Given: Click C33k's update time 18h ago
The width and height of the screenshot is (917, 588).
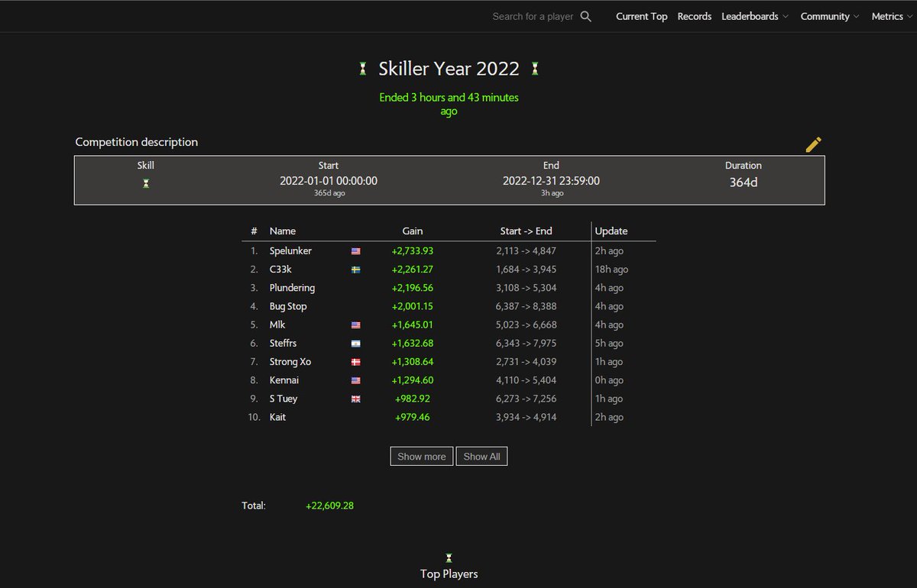Looking at the screenshot, I should 611,270.
